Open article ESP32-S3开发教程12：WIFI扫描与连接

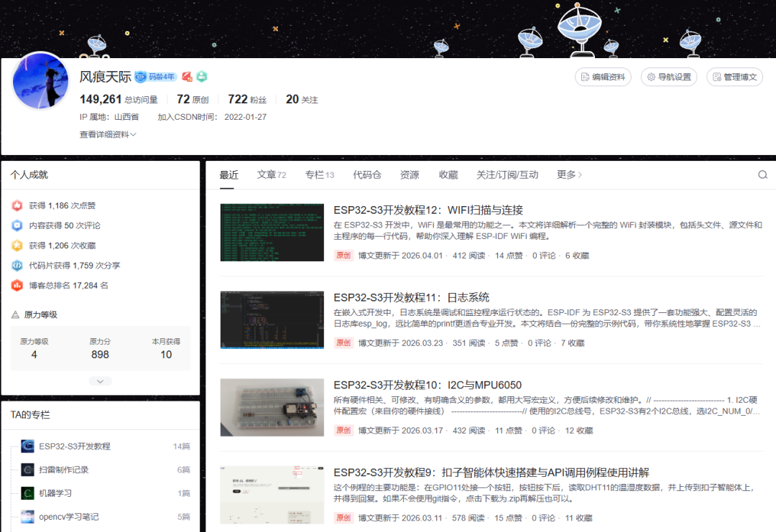428,210
